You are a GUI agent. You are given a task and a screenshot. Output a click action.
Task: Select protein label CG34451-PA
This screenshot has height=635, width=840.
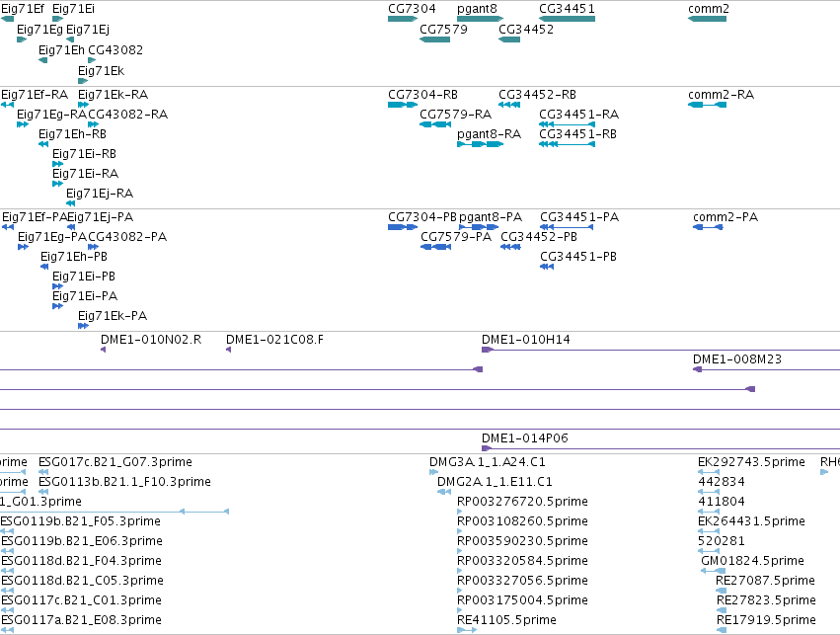point(579,217)
